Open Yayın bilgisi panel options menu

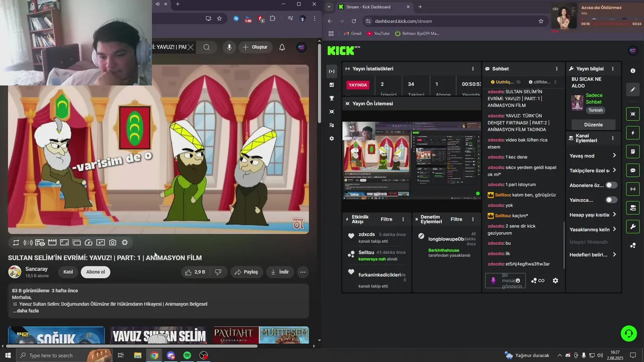[x=612, y=69]
